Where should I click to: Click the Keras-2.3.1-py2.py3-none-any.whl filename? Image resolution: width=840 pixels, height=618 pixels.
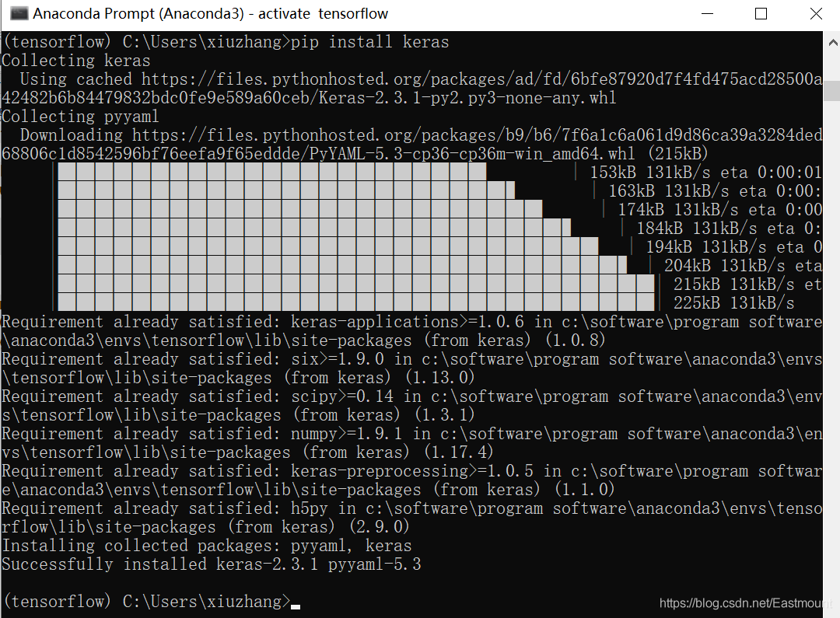click(x=467, y=98)
